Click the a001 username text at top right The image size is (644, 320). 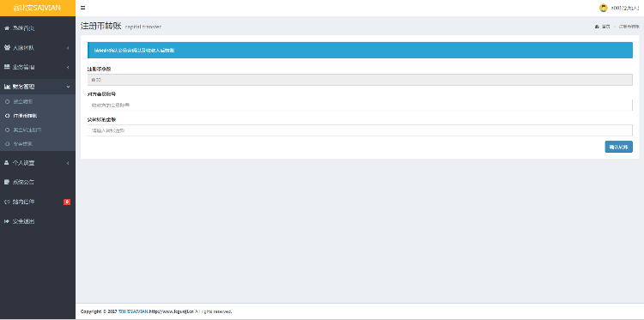click(x=625, y=8)
